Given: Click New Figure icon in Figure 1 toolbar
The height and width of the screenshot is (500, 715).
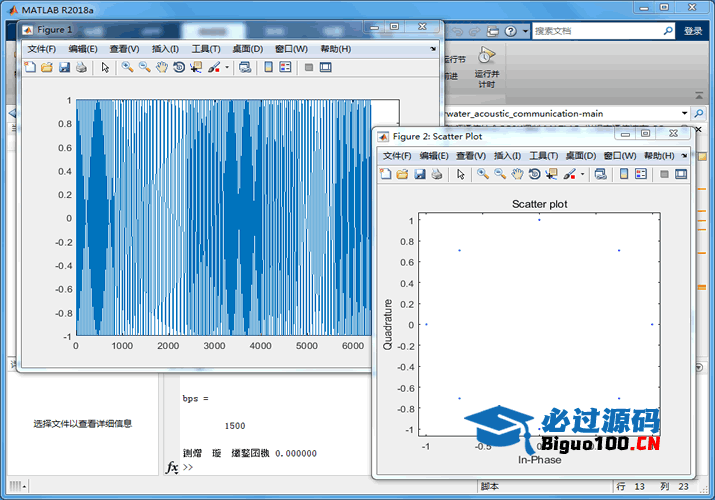Looking at the screenshot, I should 30,67.
